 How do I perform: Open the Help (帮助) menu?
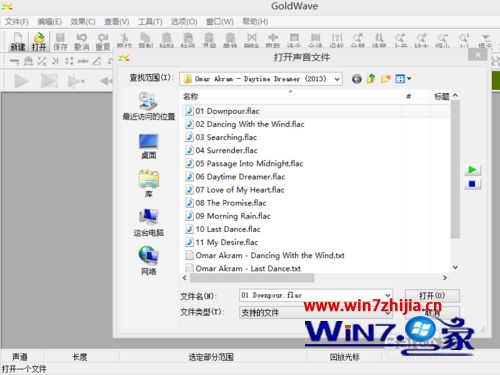point(255,22)
